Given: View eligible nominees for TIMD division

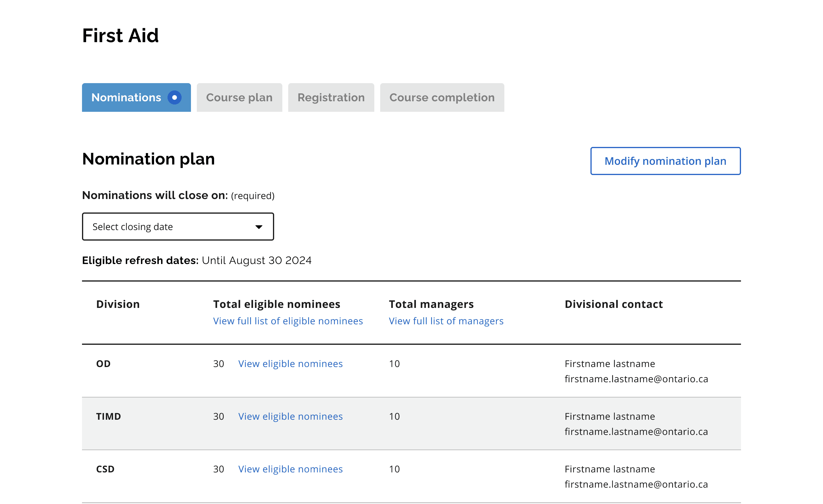Looking at the screenshot, I should click(x=290, y=416).
